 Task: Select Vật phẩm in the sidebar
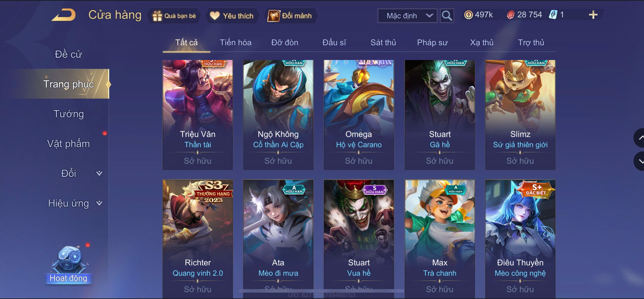(x=69, y=144)
